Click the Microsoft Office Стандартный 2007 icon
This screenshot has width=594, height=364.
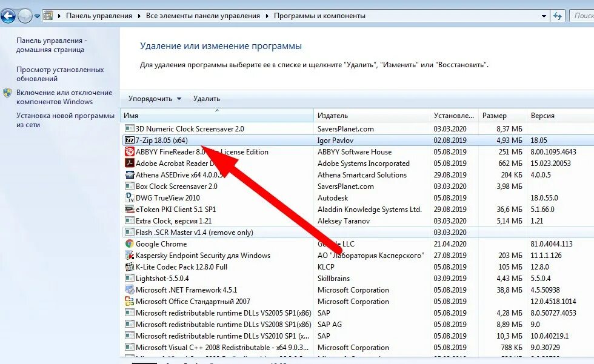pos(130,302)
